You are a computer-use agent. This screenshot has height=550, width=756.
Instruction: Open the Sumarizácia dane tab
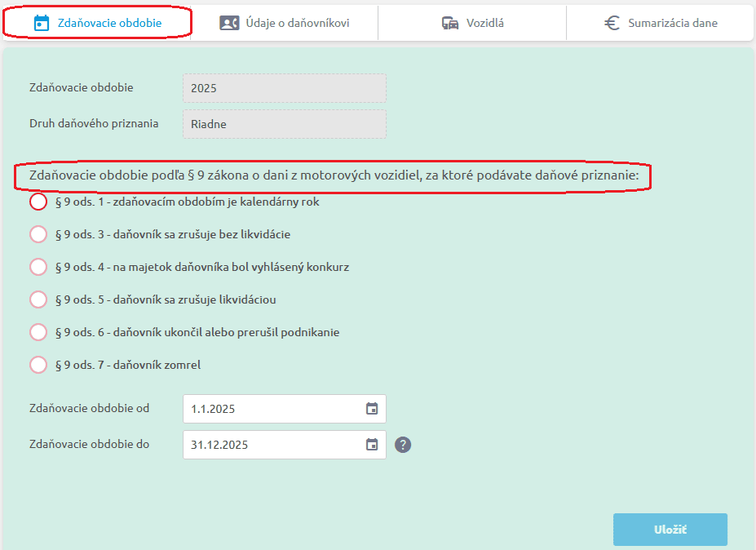[x=672, y=23]
